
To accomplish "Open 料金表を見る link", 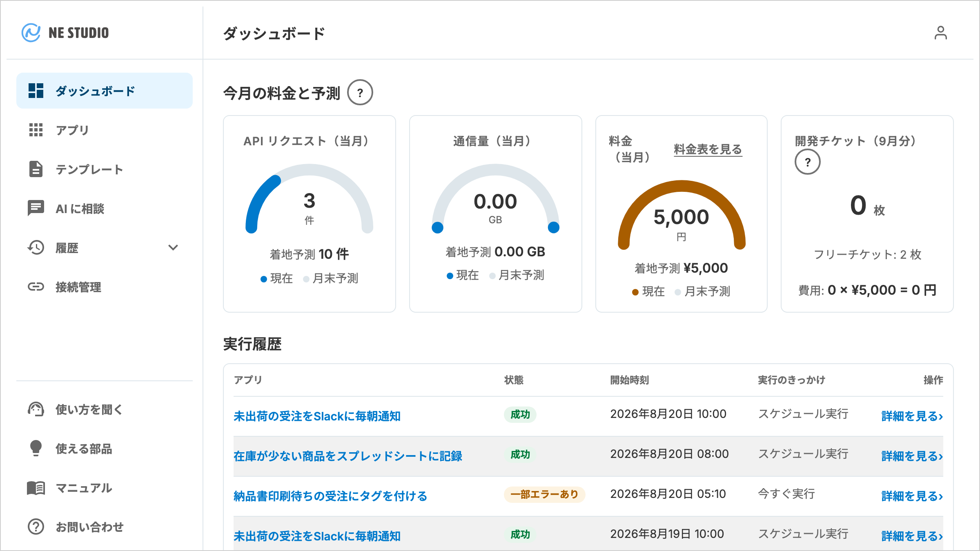I will [708, 149].
